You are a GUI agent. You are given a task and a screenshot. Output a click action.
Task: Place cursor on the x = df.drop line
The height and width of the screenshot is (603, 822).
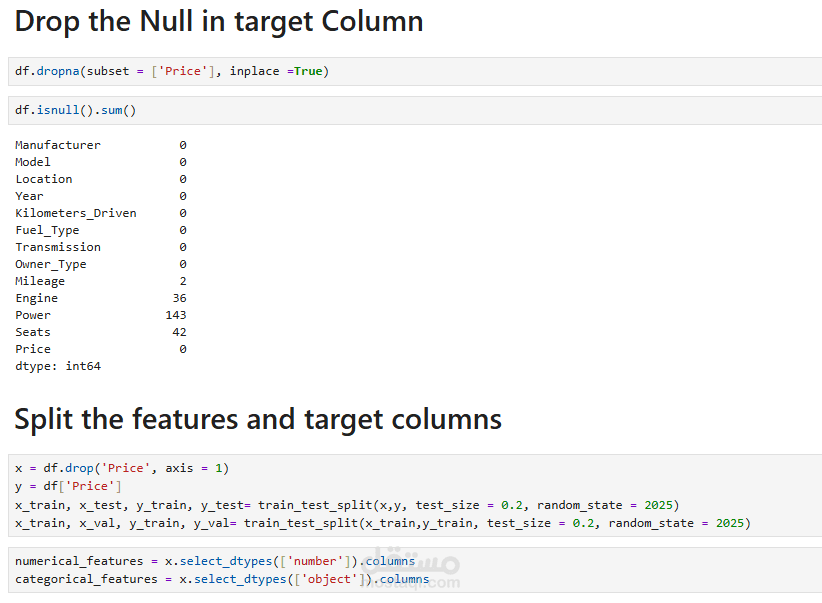point(122,468)
